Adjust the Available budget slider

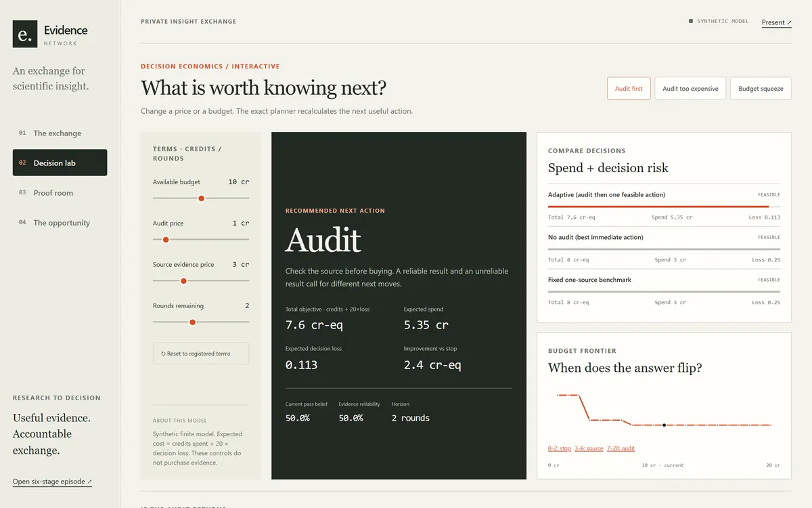(x=201, y=198)
